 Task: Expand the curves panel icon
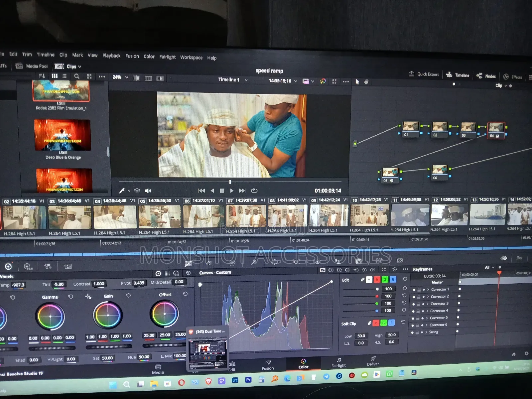pos(384,270)
